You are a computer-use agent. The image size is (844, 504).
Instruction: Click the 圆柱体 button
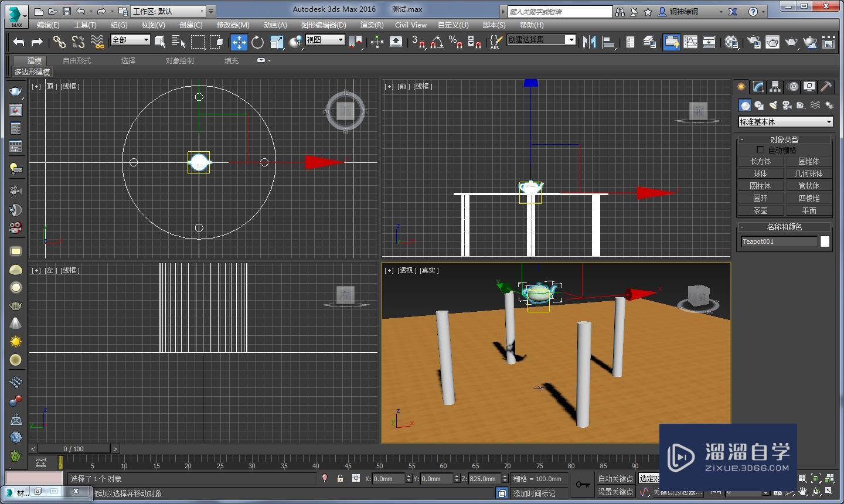click(760, 186)
